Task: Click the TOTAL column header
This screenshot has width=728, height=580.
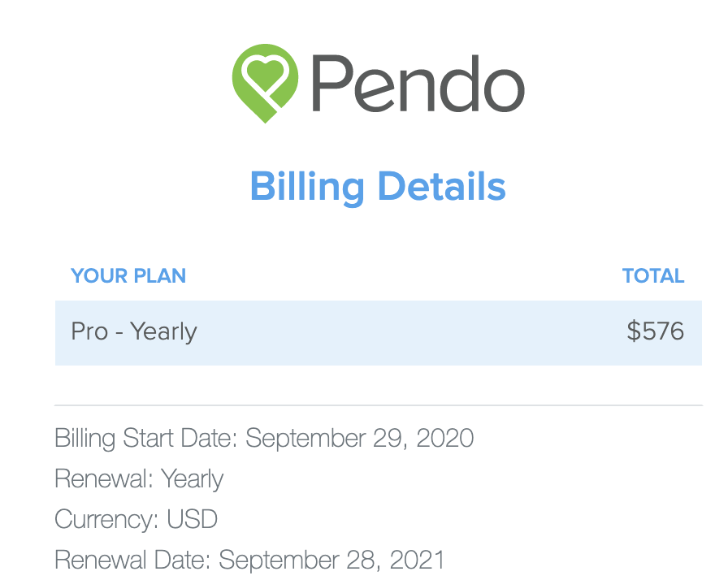Action: pos(653,275)
